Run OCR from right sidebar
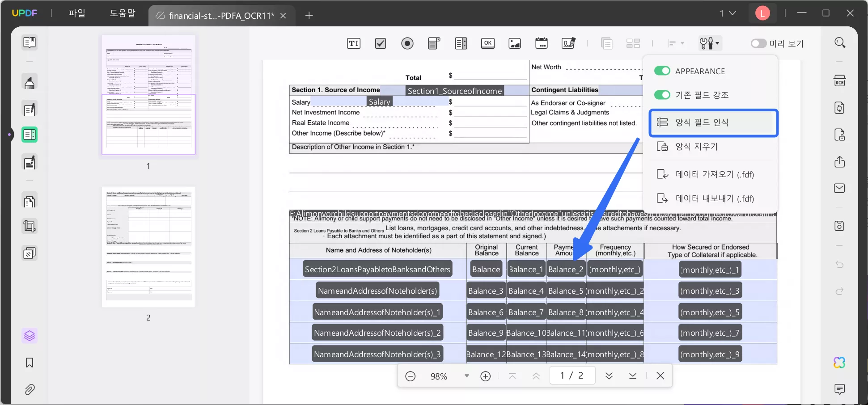 pos(839,81)
